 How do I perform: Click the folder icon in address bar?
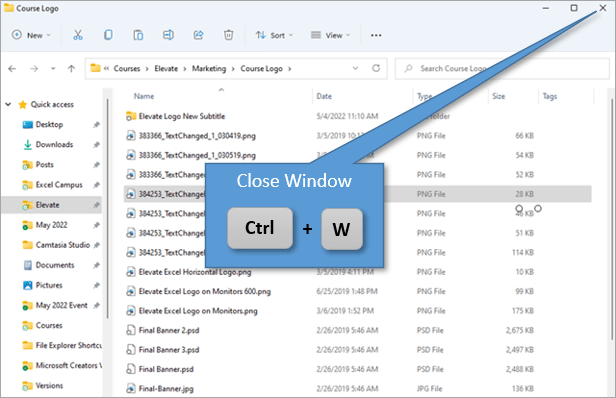coord(95,68)
